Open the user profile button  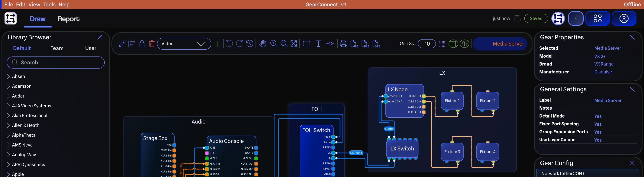point(624,18)
